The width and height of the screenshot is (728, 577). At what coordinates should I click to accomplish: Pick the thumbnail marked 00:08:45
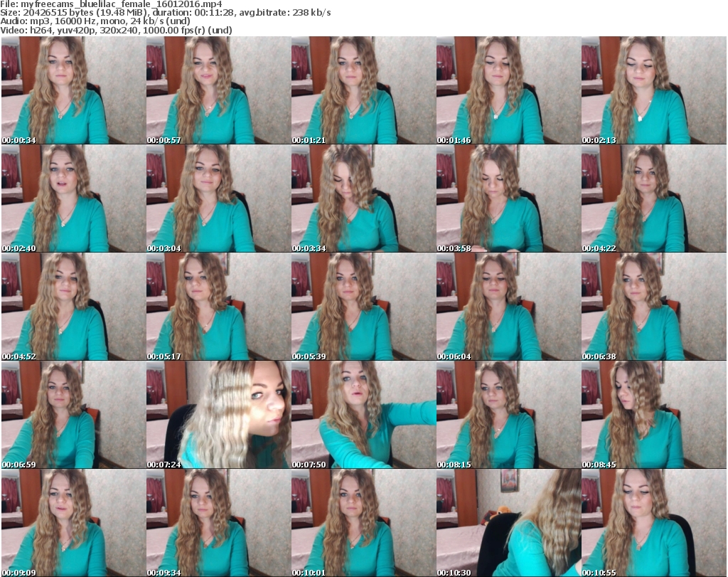654,415
